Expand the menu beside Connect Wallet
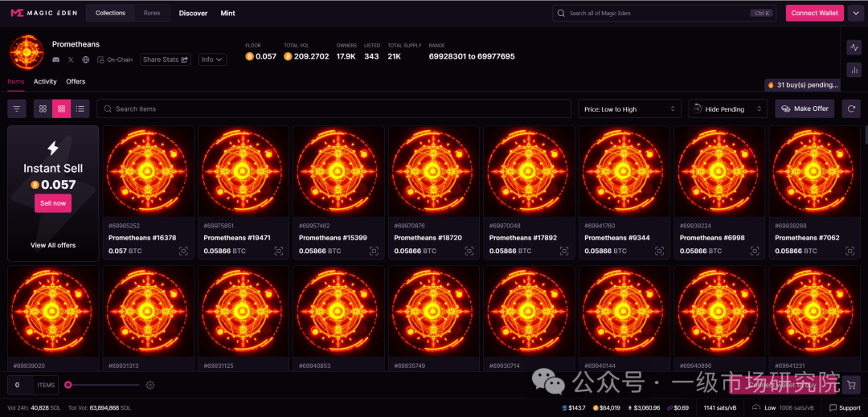868x417 pixels. click(855, 13)
